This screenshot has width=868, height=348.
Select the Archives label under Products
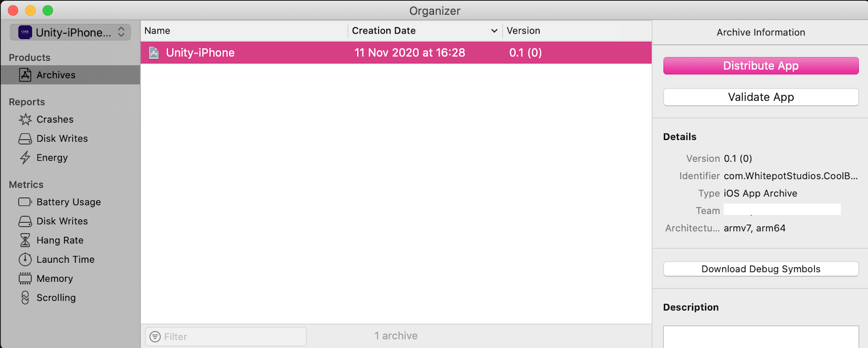coord(56,75)
